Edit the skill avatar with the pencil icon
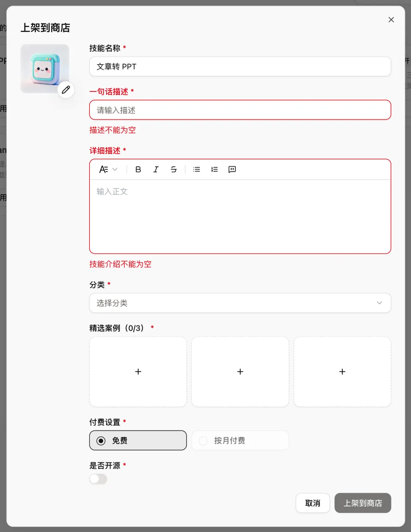 pyautogui.click(x=65, y=90)
